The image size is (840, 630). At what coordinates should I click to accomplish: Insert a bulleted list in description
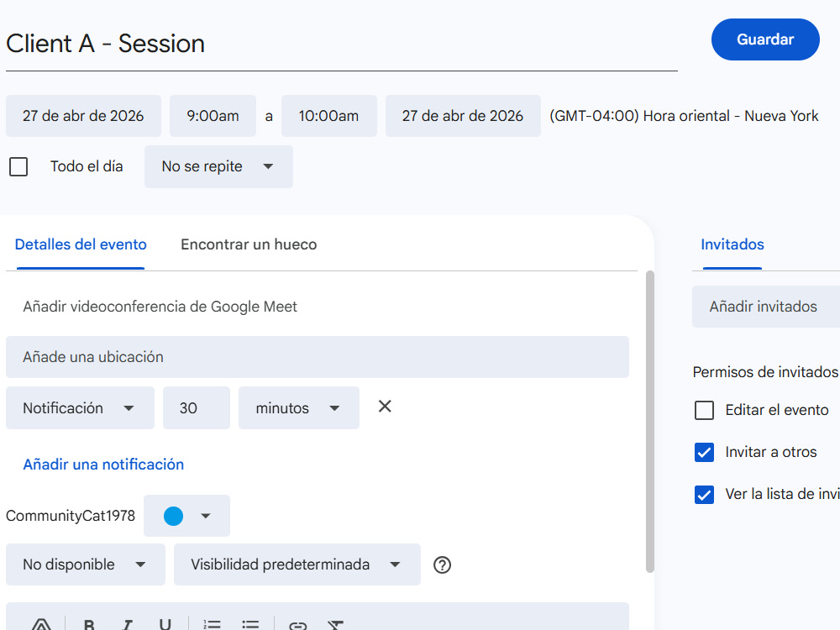[249, 624]
